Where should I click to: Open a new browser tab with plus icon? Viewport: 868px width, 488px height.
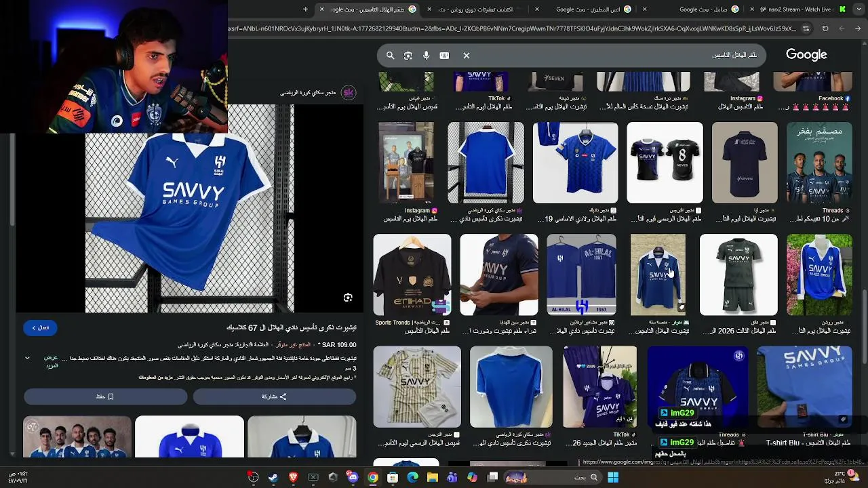tap(305, 9)
